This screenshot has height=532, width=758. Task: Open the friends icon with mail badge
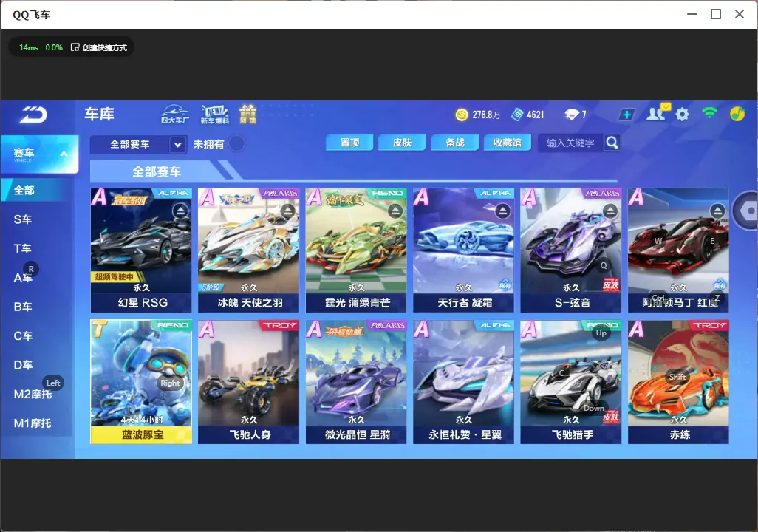[658, 113]
